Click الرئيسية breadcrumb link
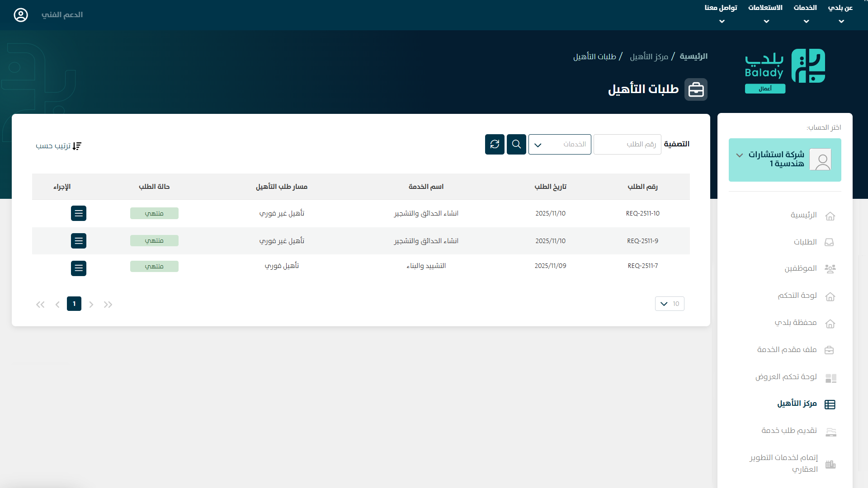The width and height of the screenshot is (868, 488). (693, 56)
